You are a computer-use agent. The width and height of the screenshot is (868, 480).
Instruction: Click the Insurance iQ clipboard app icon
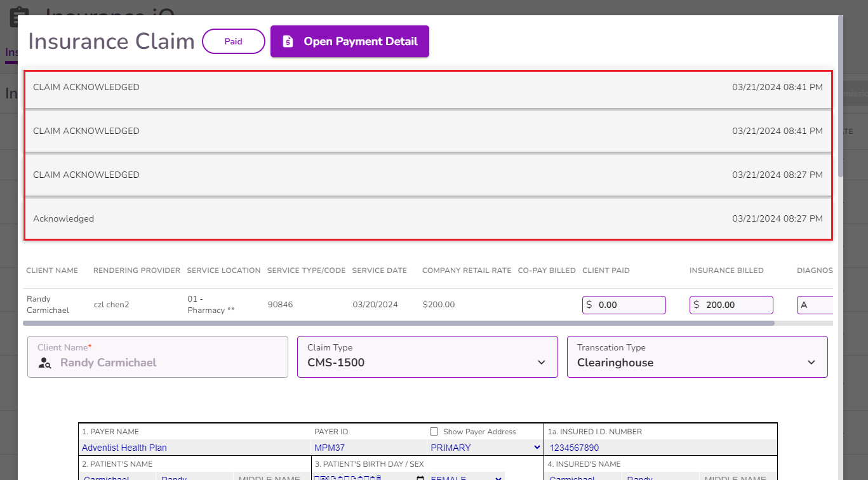(19, 17)
